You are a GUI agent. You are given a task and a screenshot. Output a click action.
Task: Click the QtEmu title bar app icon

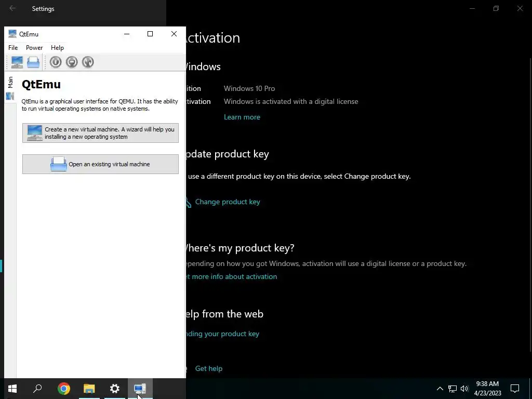(x=12, y=34)
